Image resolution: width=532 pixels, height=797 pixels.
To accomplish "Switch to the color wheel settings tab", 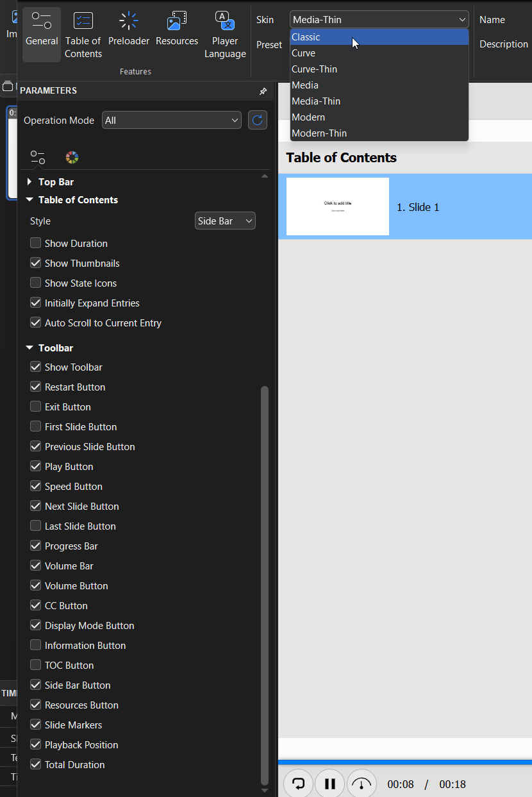I will pyautogui.click(x=72, y=158).
